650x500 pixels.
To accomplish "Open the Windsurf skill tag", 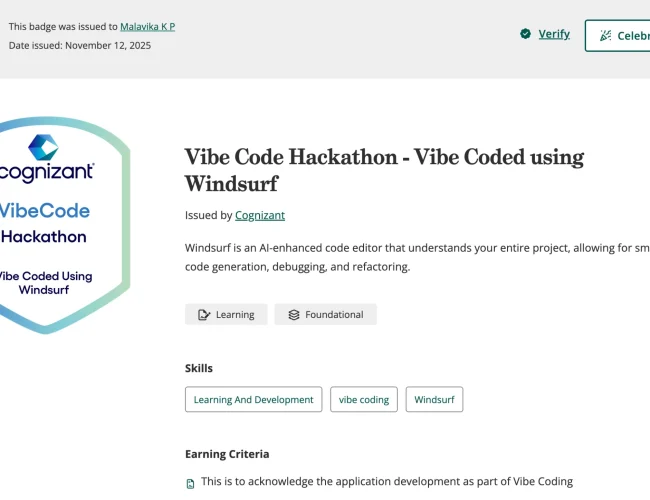I will (x=434, y=399).
